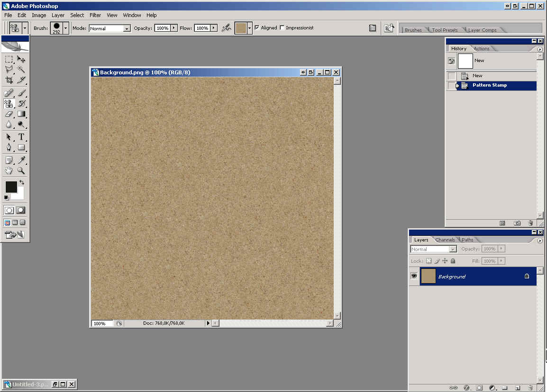
Task: Enable the Impressionist checkbox
Action: [283, 28]
